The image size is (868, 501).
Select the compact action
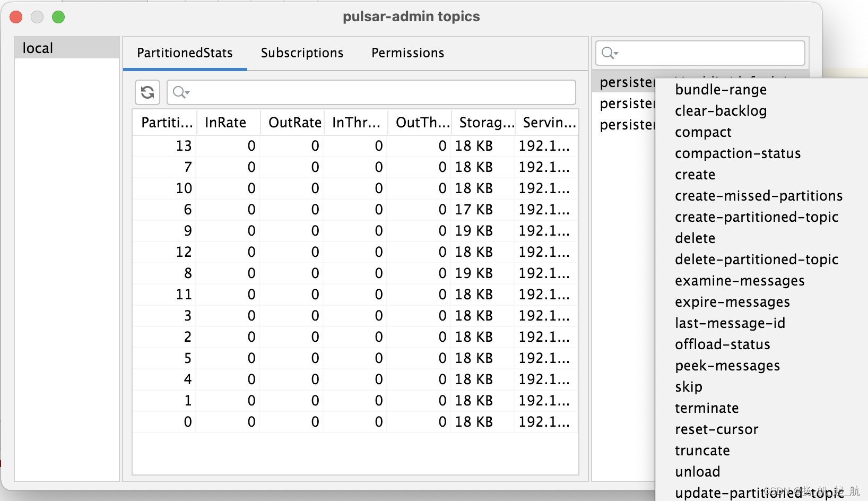tap(702, 132)
